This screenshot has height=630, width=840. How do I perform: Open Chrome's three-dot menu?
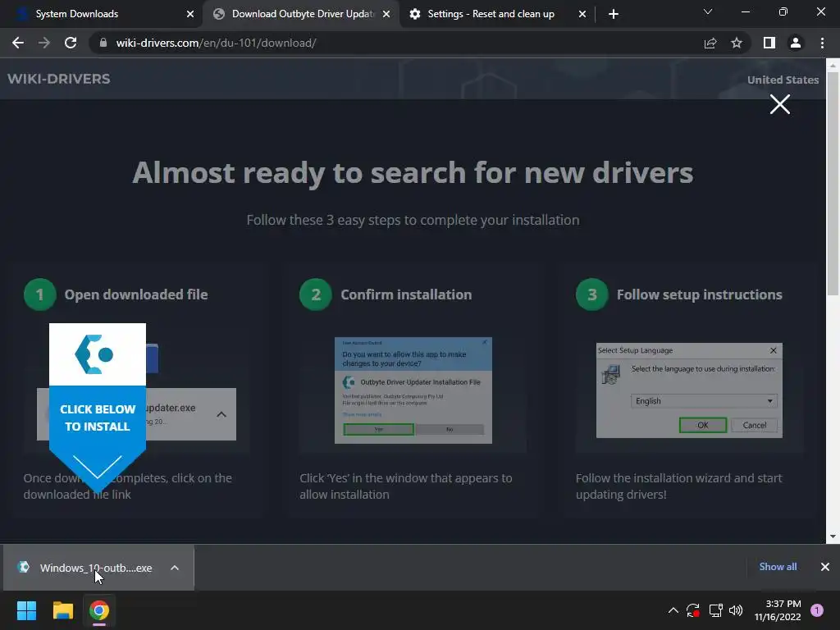pos(822,43)
